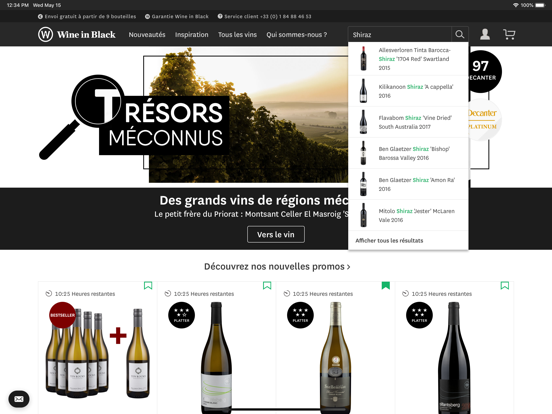
Task: Open the user account icon
Action: click(x=485, y=34)
